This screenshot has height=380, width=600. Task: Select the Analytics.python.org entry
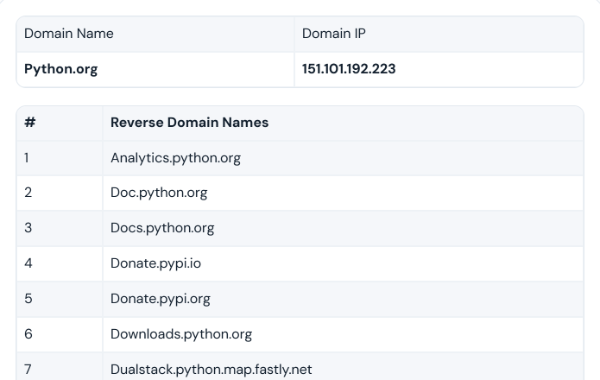coord(176,158)
